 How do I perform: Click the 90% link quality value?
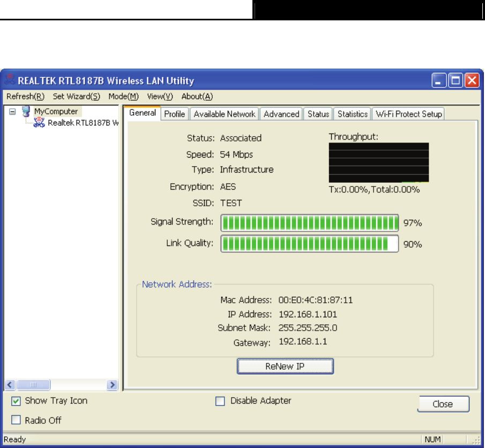coord(413,244)
